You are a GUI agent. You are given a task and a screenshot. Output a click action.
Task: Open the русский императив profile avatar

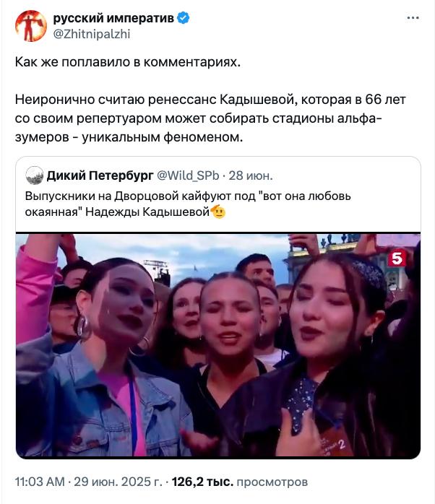point(31,26)
